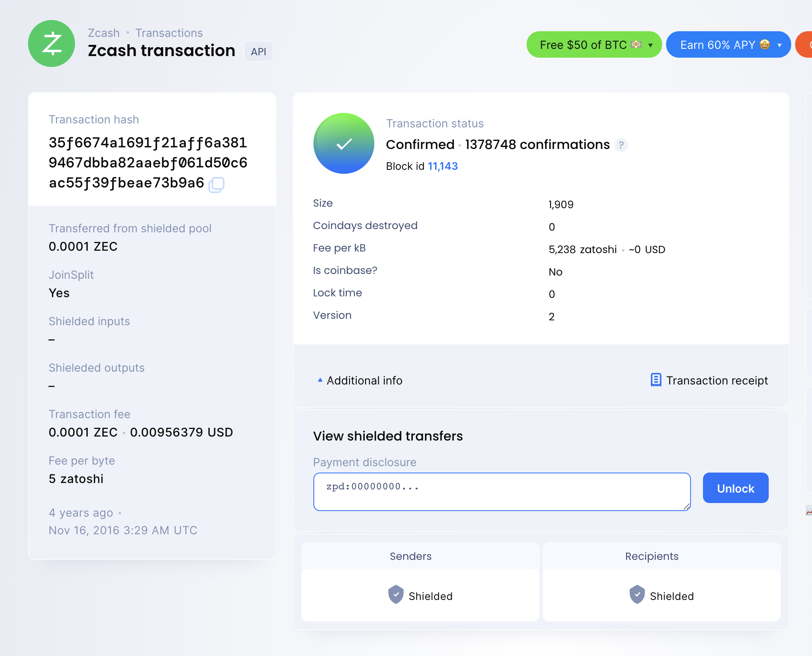Open the Transaction receipt link
This screenshot has width=812, height=656.
pos(717,380)
